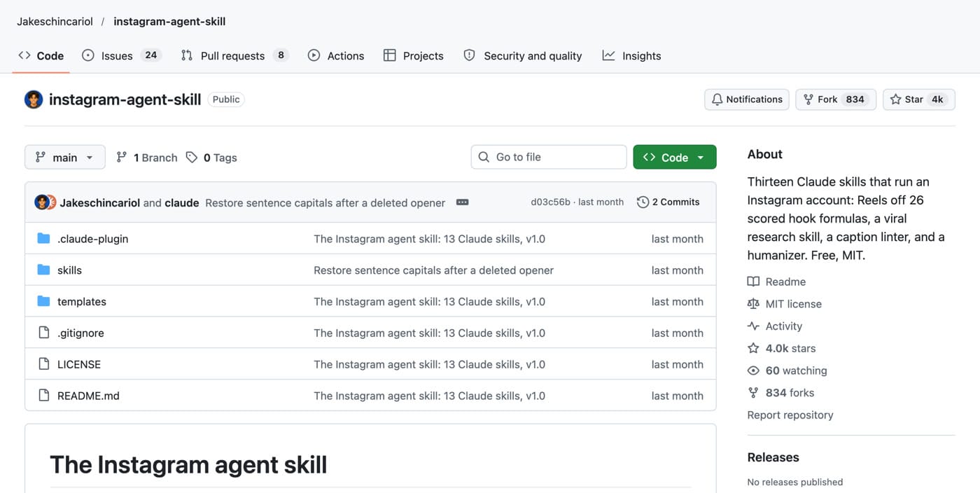Open the skills folder

click(x=69, y=270)
